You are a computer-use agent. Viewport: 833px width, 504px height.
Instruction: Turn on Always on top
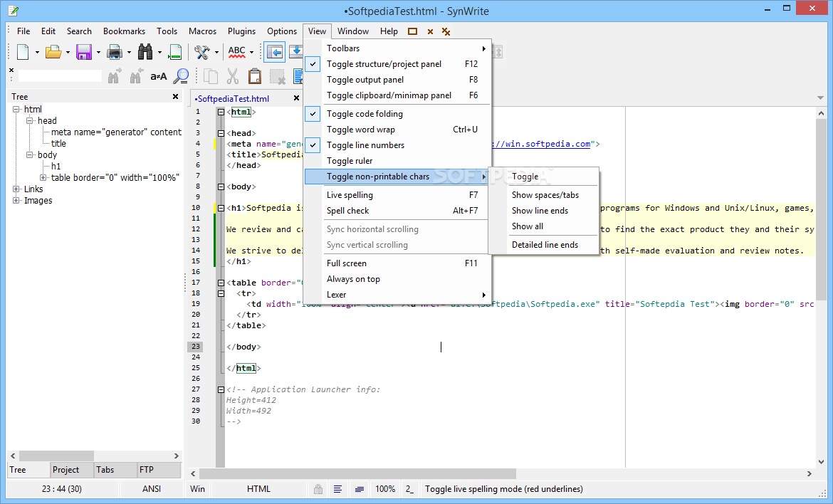(x=397, y=279)
